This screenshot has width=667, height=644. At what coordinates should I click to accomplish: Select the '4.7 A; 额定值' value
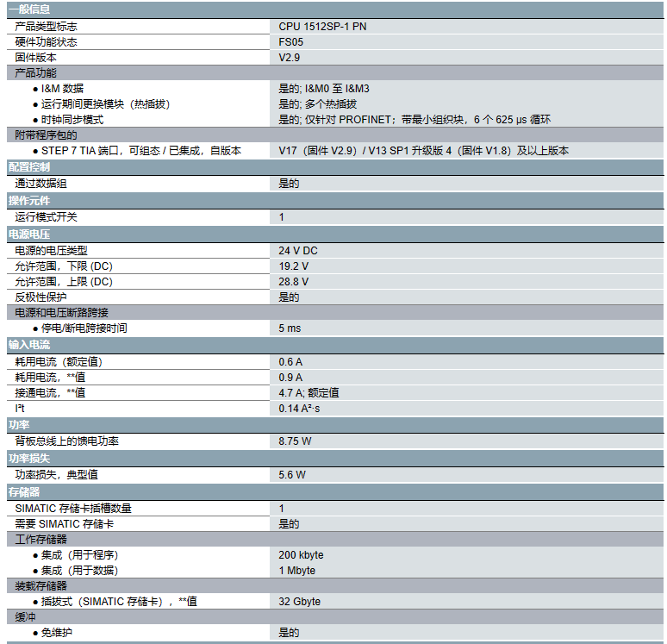point(309,393)
